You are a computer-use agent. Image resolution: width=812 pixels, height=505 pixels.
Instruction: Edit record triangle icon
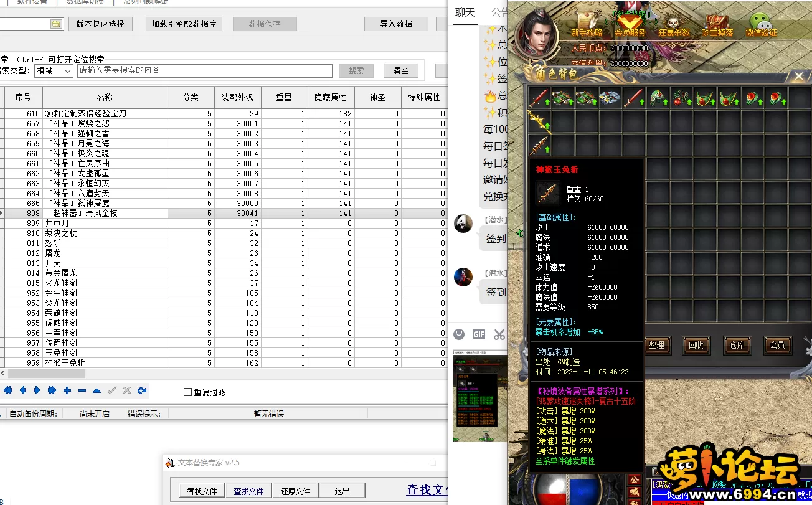point(97,390)
